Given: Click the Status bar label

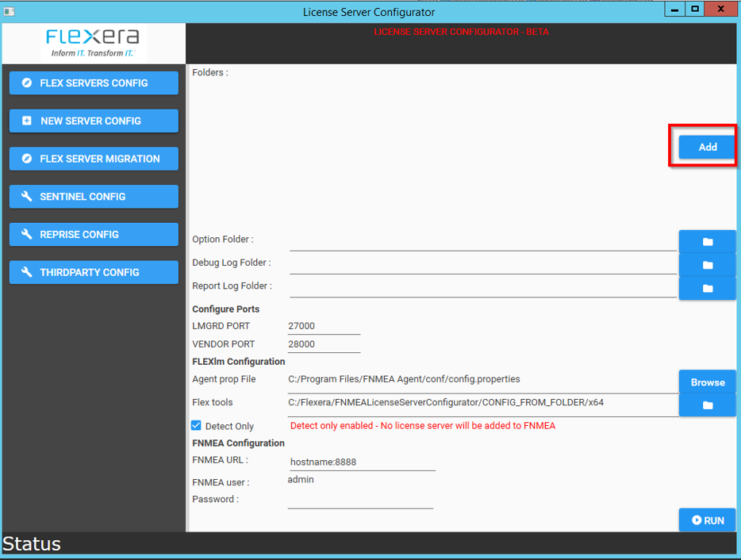Looking at the screenshot, I should 32,544.
